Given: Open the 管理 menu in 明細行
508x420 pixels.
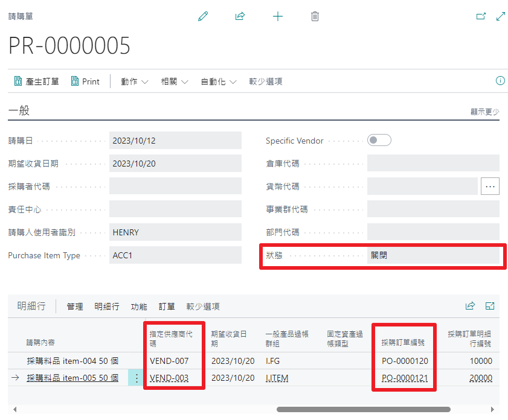Looking at the screenshot, I should pyautogui.click(x=75, y=307).
